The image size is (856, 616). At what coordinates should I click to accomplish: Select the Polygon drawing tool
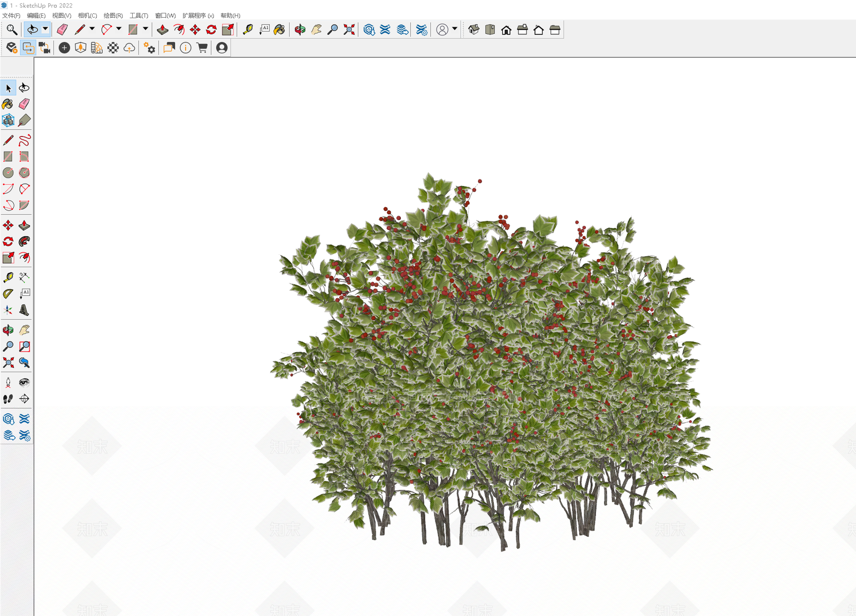click(25, 173)
